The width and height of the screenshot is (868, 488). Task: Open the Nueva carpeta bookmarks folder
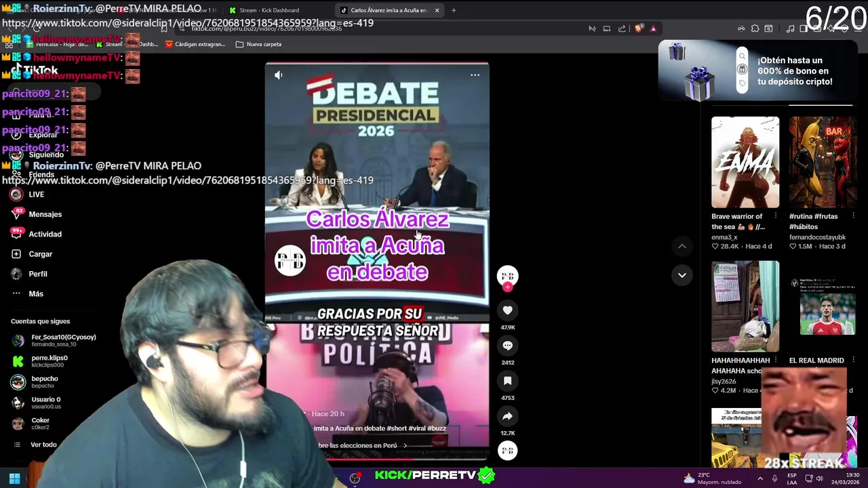pos(258,44)
